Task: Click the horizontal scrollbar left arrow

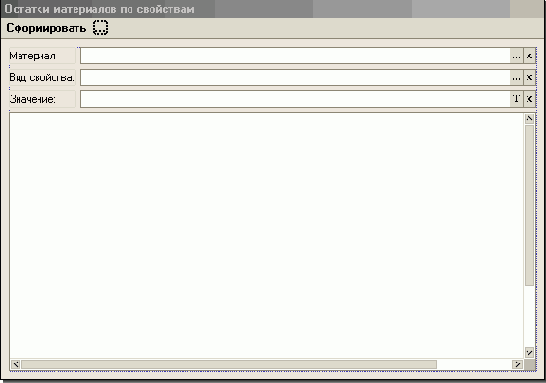Action: tap(15, 365)
